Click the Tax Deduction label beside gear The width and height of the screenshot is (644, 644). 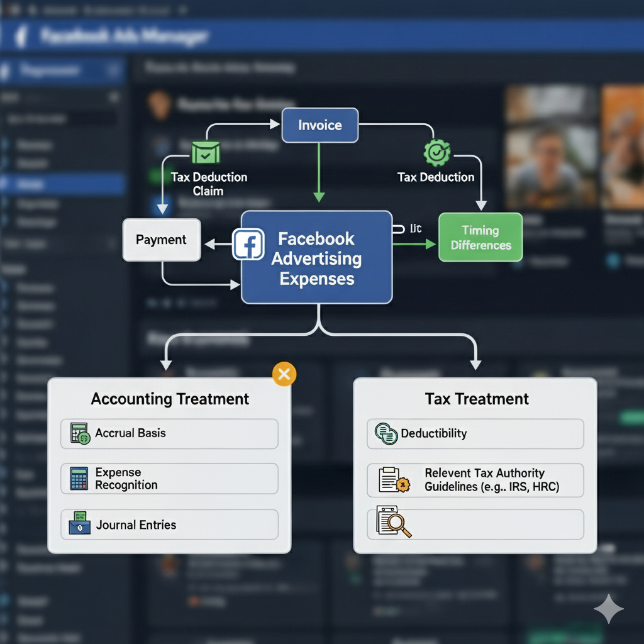point(436,177)
